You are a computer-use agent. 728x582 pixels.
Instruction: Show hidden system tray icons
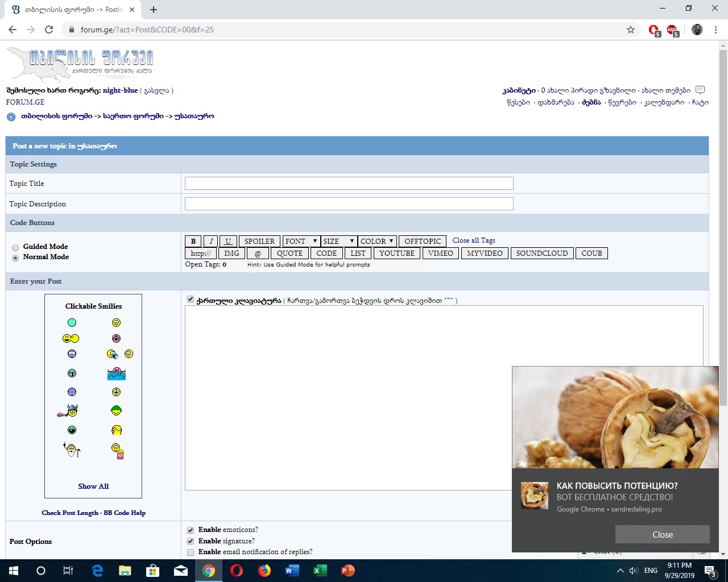tap(620, 571)
